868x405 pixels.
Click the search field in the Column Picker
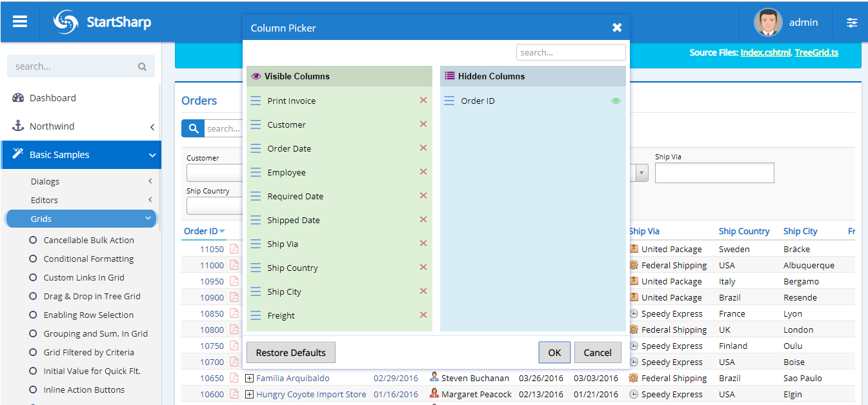pos(570,52)
